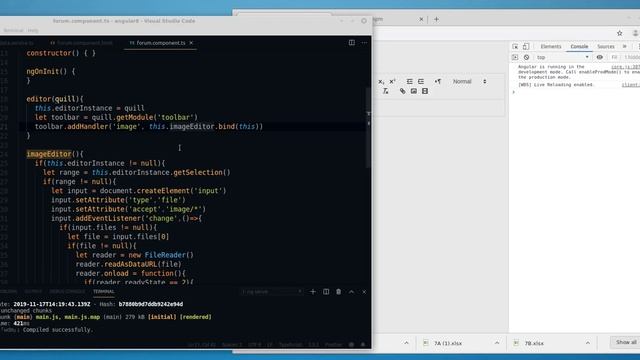
Task: Split the terminal pane
Action: click(326, 292)
